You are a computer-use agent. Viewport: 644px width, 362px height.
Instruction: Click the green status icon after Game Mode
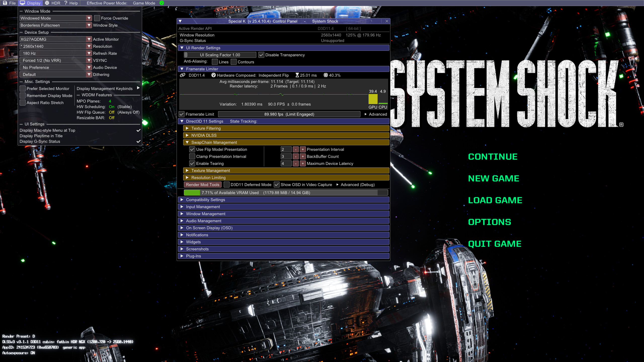coord(161,3)
